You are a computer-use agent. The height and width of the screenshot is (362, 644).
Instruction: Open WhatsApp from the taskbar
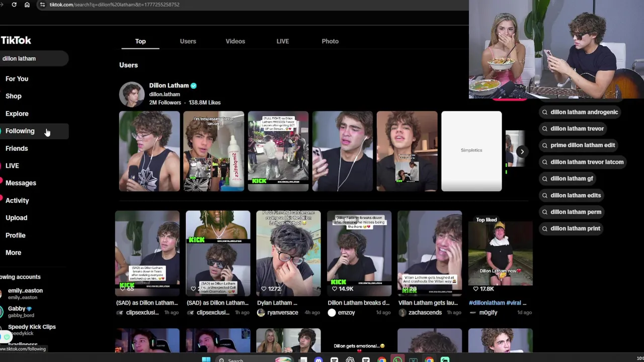pyautogui.click(x=397, y=359)
